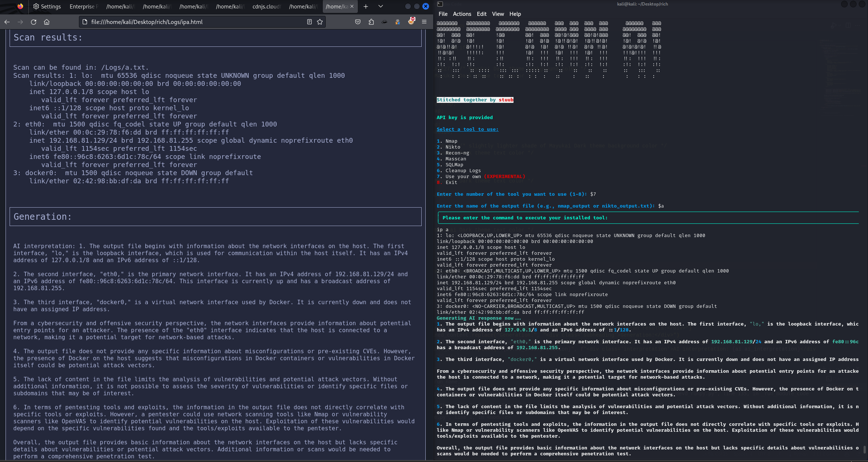
Task: Toggle reader view in address bar
Action: pyautogui.click(x=309, y=22)
